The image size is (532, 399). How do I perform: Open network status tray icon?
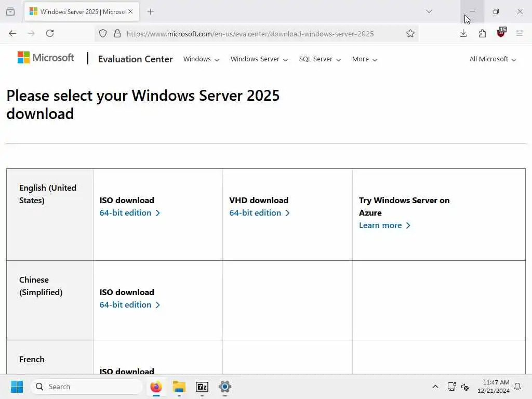coord(451,387)
